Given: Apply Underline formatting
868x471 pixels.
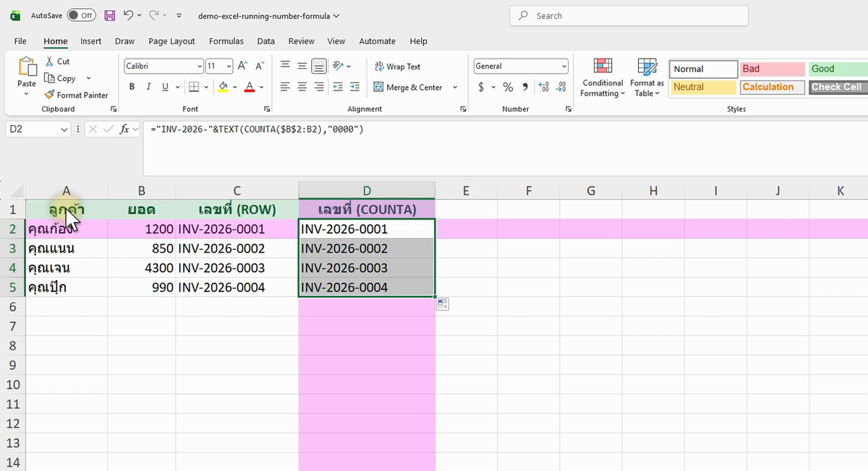Looking at the screenshot, I should 165,87.
